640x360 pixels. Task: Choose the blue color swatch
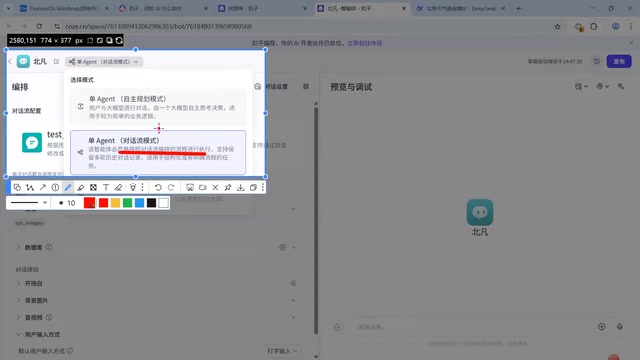[139, 202]
